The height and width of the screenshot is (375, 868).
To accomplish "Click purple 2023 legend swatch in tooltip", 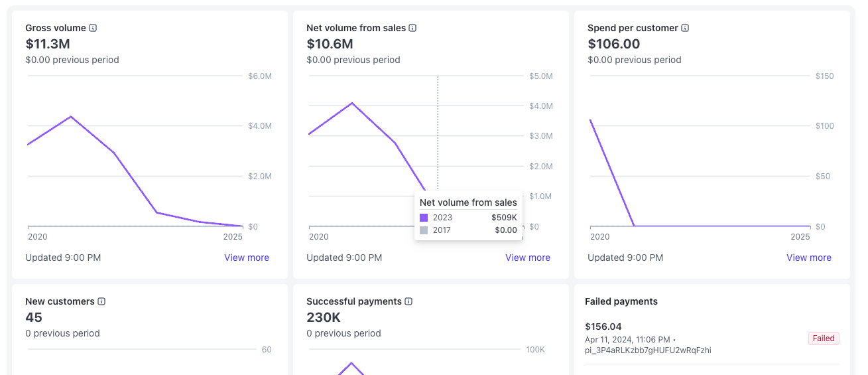I will 424,218.
